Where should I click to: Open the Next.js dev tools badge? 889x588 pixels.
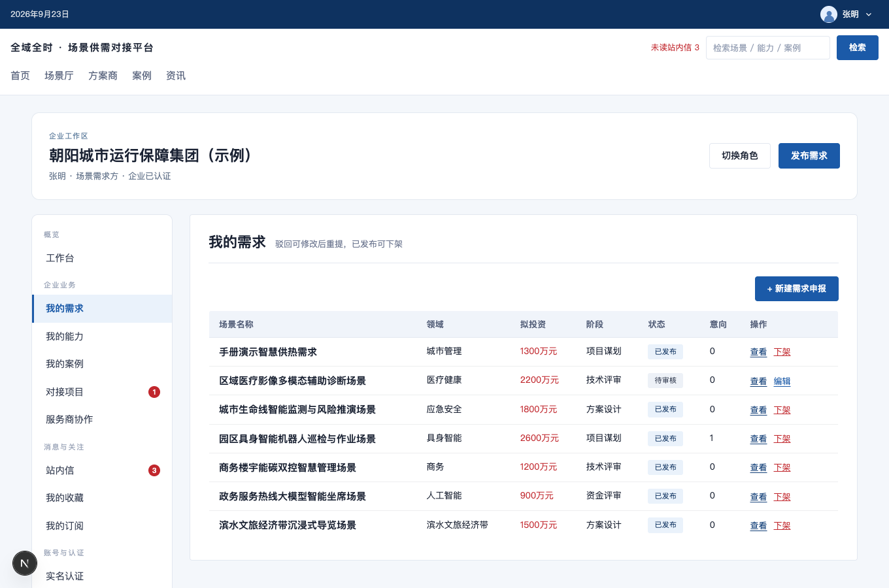pos(25,563)
